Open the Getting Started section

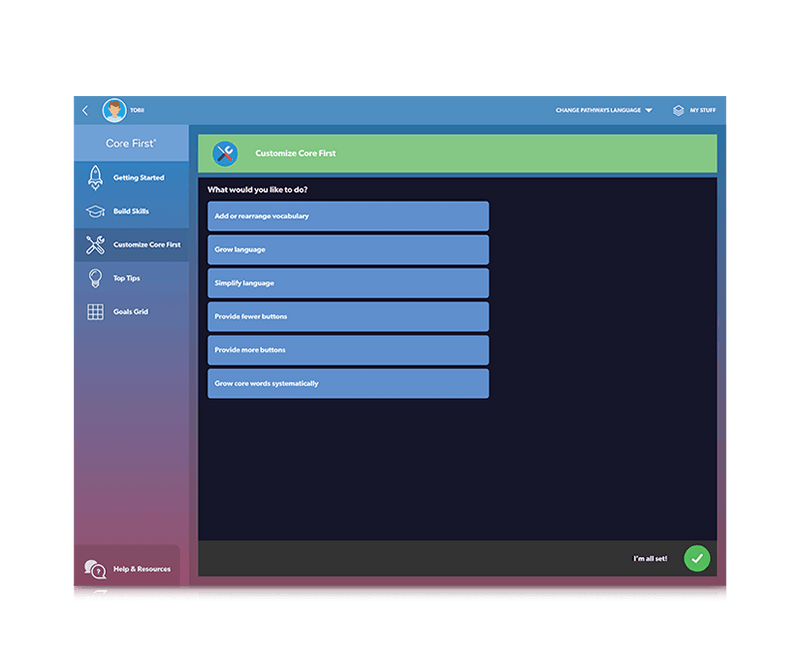138,178
